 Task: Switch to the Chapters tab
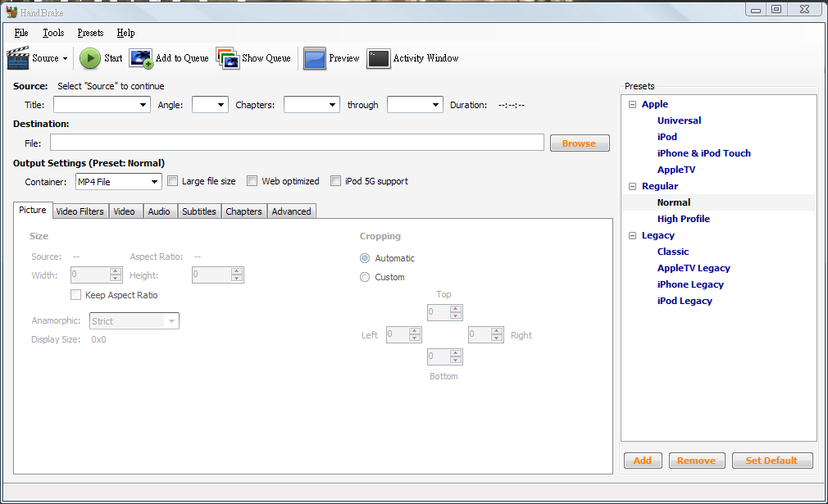click(x=244, y=211)
